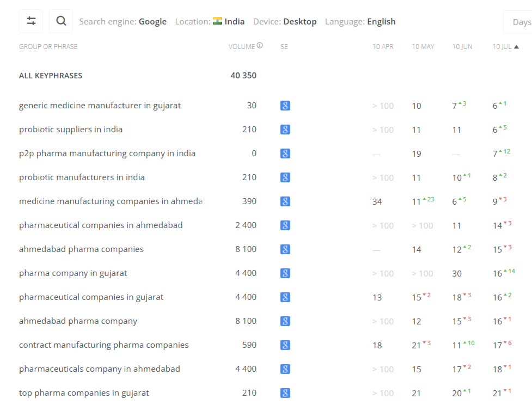Click Google icon for pharmaceuticals company in ahmedabad
Screen dimensions: 532x405
coord(285,369)
